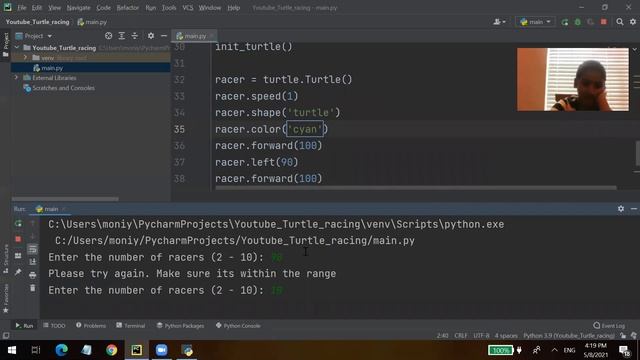Open IDE settings gear in top toolbar

[x=633, y=22]
